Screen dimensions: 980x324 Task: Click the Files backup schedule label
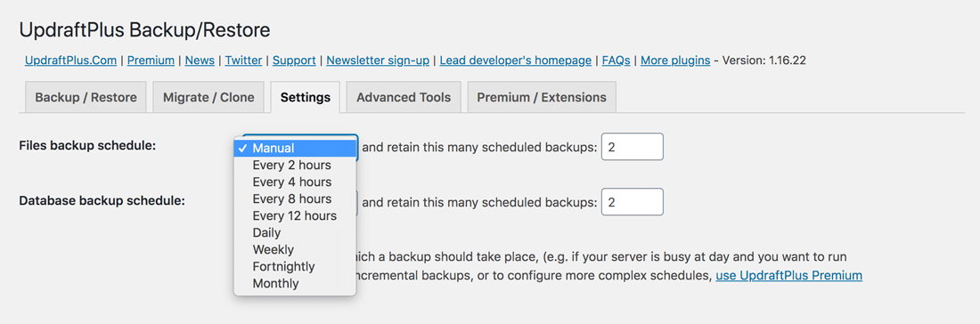click(x=87, y=145)
